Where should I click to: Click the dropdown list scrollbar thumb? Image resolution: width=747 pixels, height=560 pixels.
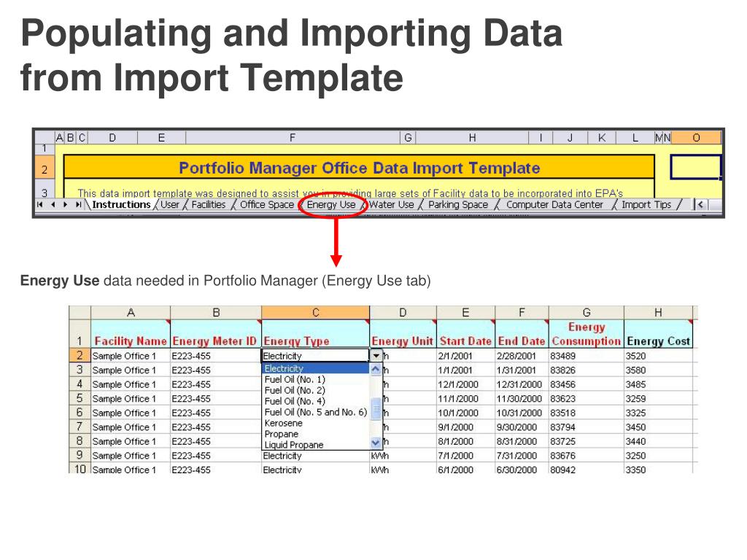click(376, 409)
